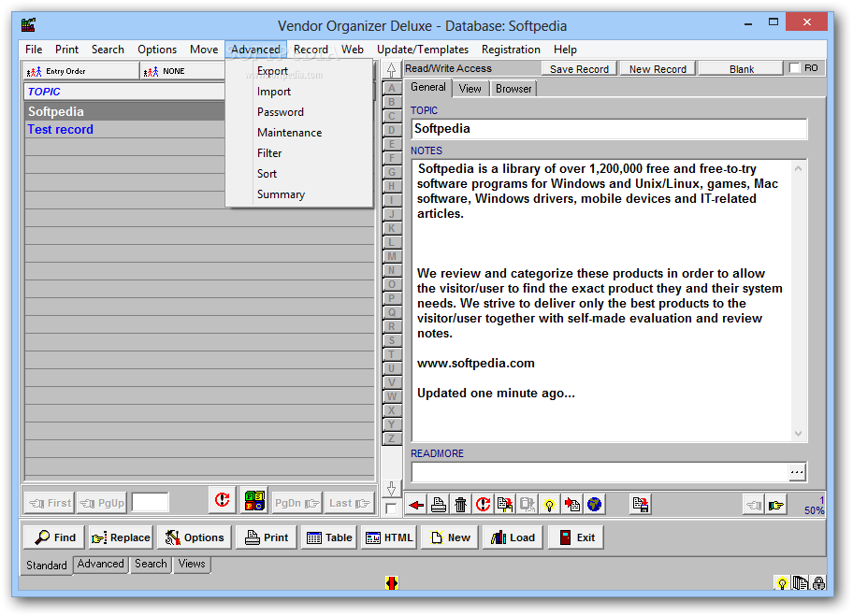
Task: Switch to the Views bottom toolbar tab
Action: coord(192,564)
